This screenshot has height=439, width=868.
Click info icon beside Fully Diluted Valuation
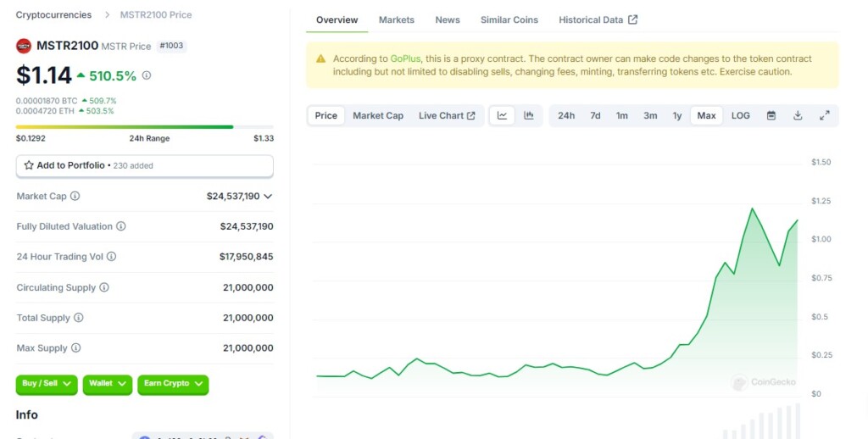click(120, 226)
